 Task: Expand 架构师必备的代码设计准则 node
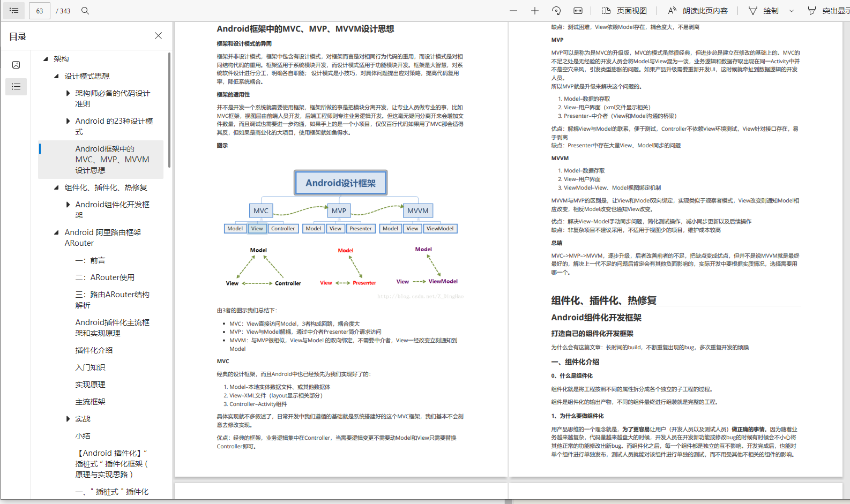[68, 93]
